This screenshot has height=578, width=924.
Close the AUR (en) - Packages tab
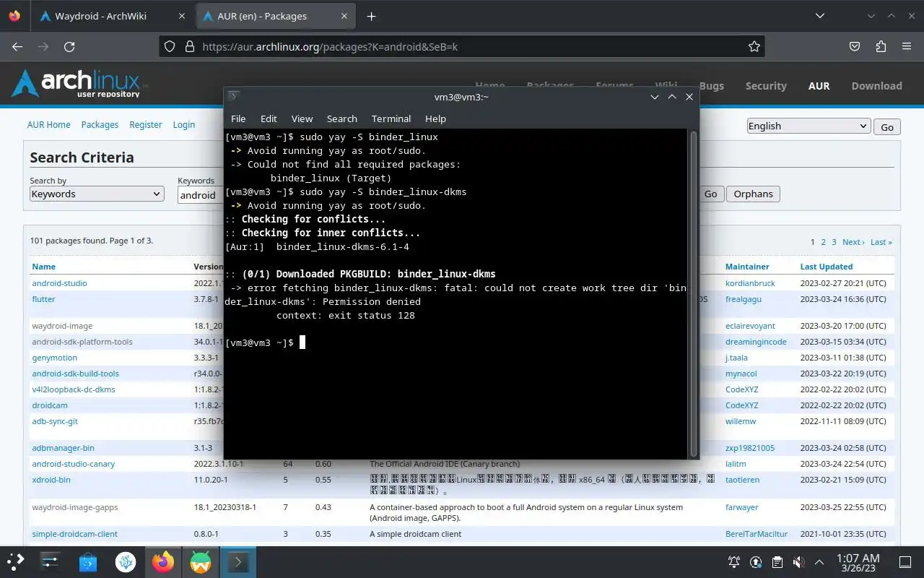[344, 16]
